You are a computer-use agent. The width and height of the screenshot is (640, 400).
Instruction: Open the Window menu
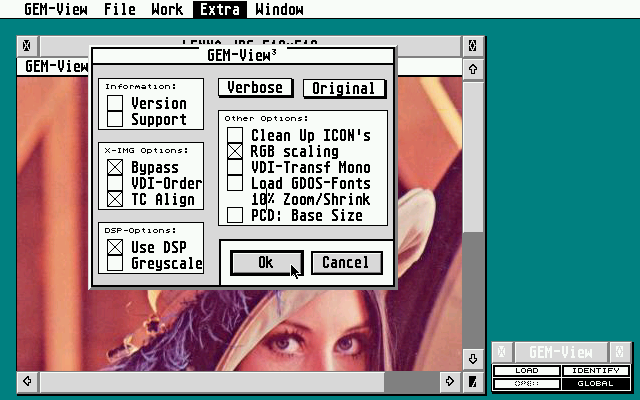(279, 9)
